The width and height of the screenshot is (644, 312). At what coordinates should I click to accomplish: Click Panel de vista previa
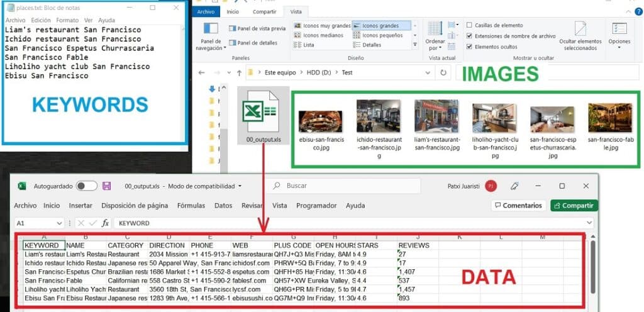point(257,28)
